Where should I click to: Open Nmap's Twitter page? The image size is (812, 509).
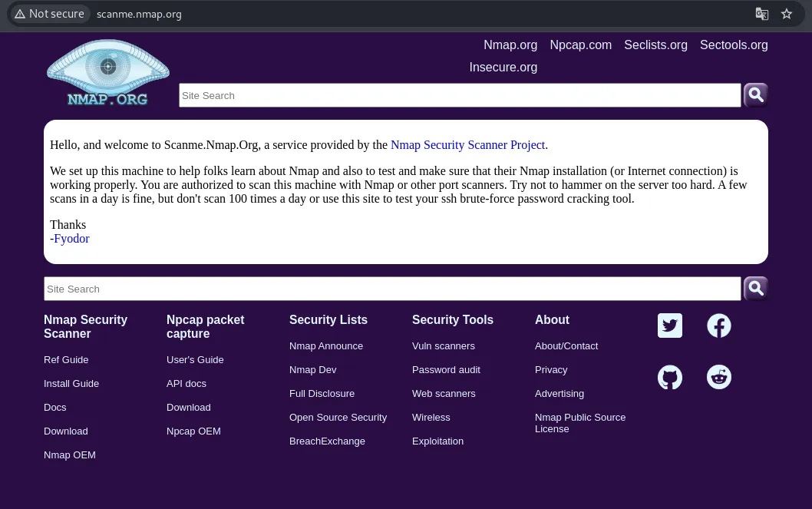tap(669, 326)
